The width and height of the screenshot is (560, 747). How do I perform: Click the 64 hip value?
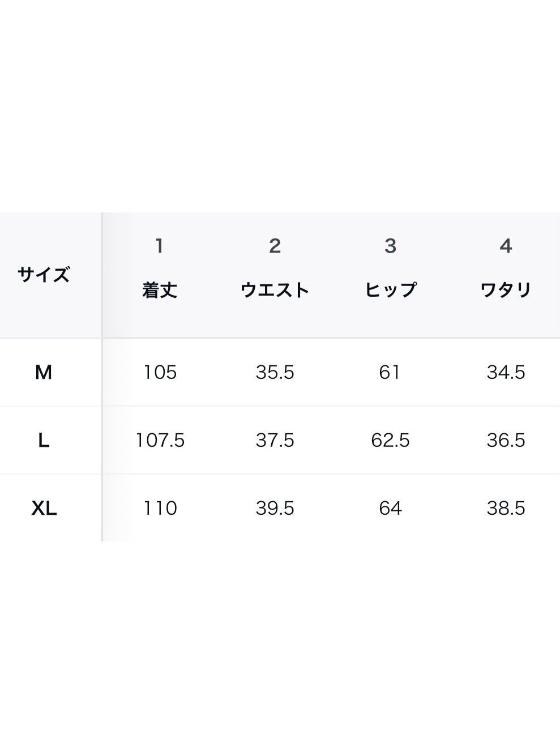pyautogui.click(x=390, y=508)
